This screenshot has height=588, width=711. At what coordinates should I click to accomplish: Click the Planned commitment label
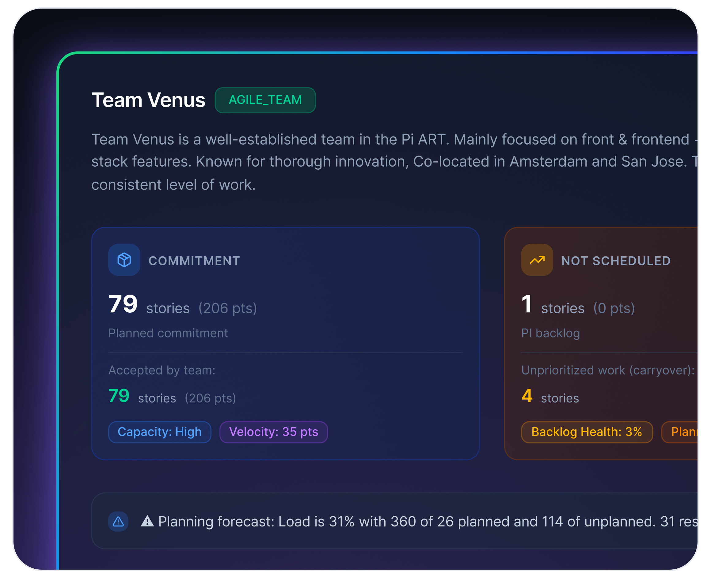(x=168, y=333)
